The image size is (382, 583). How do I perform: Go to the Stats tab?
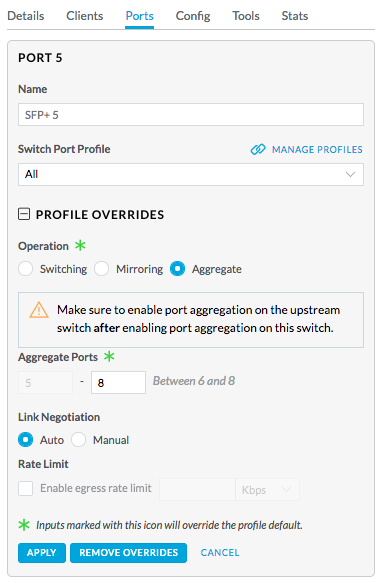tap(295, 16)
